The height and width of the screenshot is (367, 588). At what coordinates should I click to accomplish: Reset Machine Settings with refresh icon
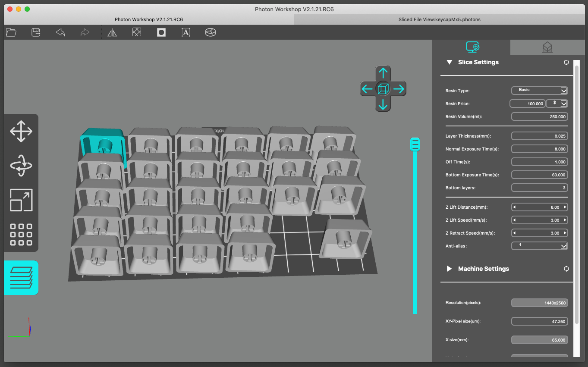(x=566, y=269)
